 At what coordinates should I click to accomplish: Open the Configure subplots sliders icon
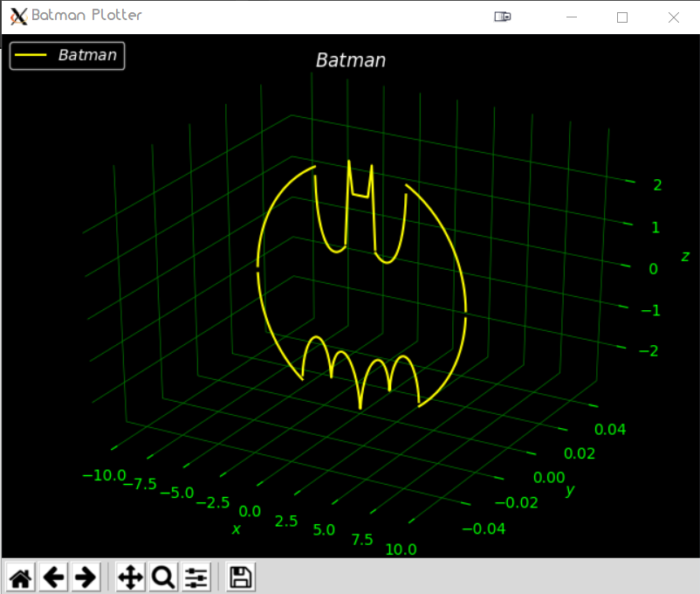pos(196,577)
